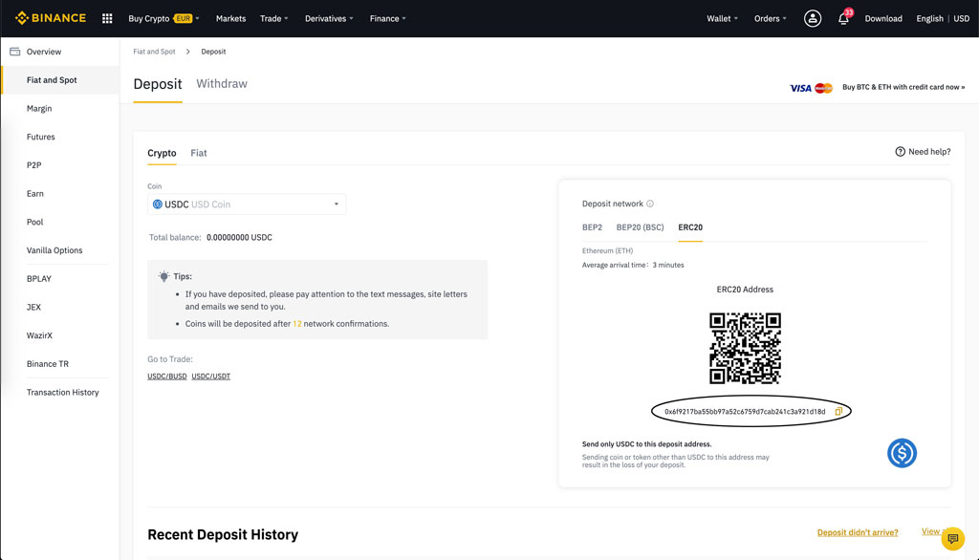
Task: Change language via English
Action: pos(929,19)
